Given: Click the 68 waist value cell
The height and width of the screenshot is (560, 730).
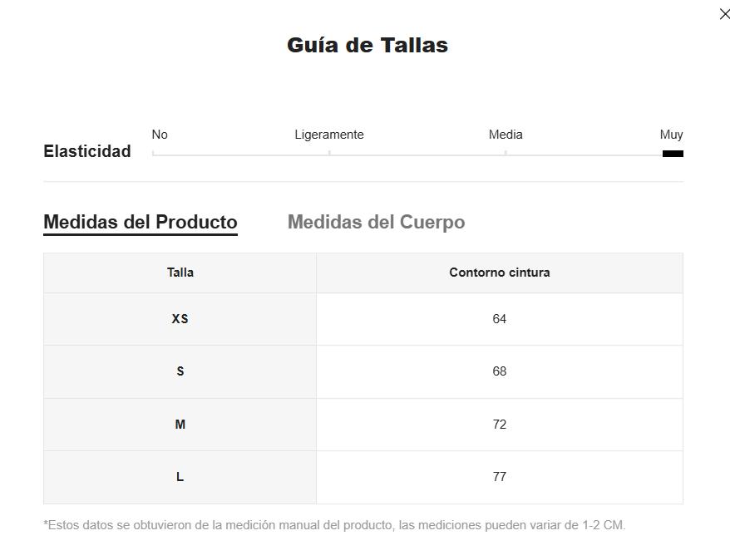Looking at the screenshot, I should (500, 371).
